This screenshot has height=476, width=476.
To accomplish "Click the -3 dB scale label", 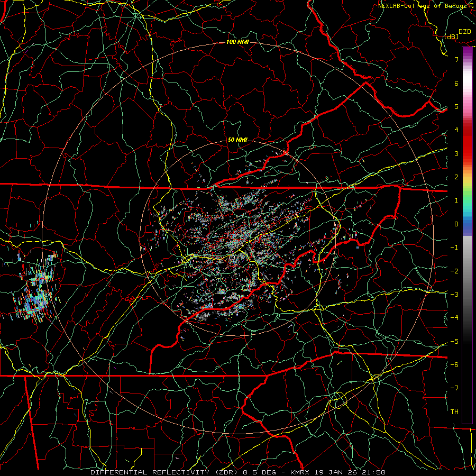I will 454,295.
